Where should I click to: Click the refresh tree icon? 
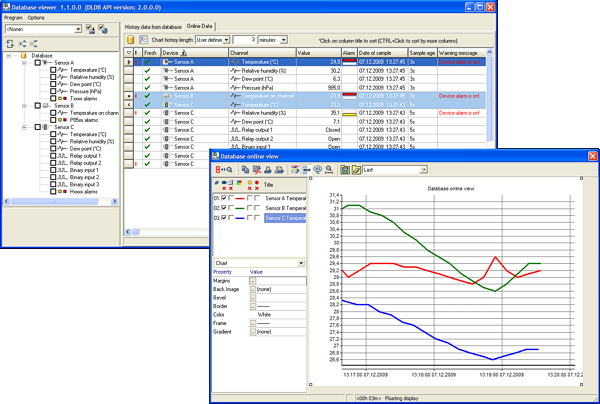tap(10, 44)
